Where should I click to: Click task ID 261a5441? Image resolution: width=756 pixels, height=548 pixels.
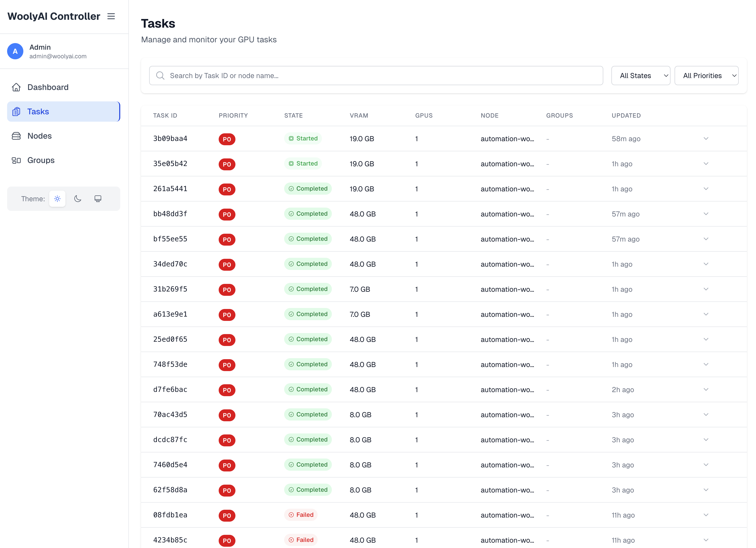click(170, 189)
